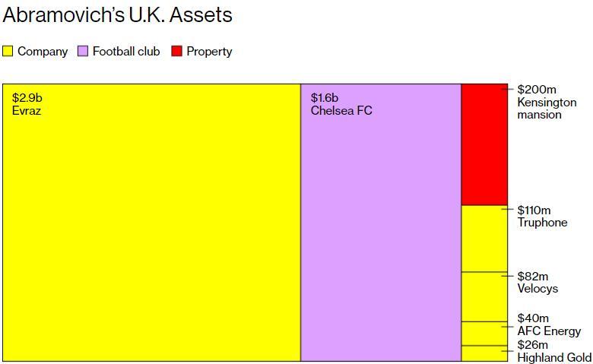593x364 pixels.
Task: Click the yellow Company legend swatch
Action: 8,51
